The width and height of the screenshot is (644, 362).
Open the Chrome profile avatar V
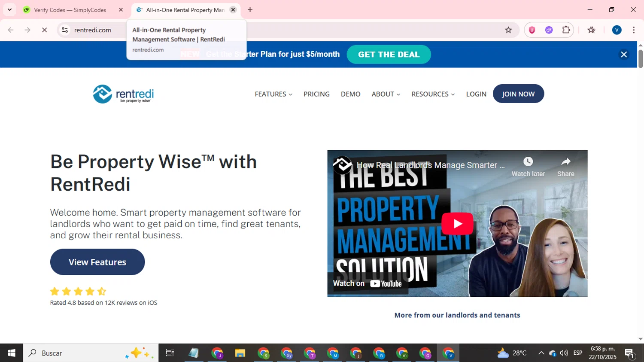617,30
